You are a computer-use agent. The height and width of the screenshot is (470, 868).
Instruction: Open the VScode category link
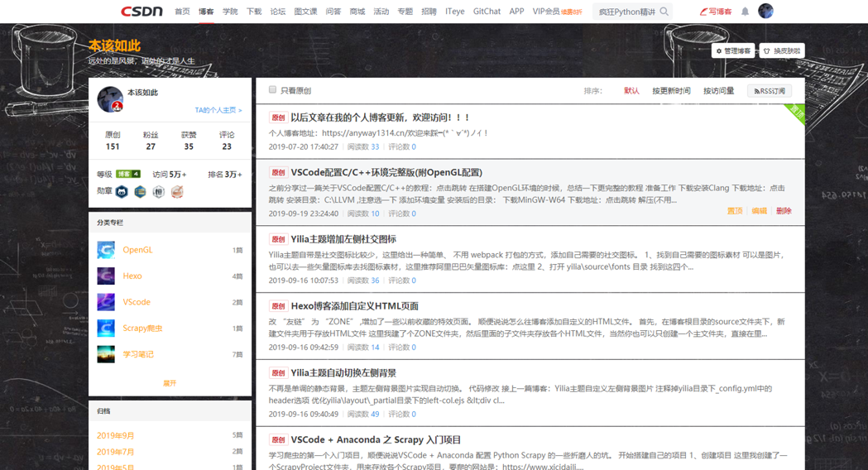click(137, 302)
